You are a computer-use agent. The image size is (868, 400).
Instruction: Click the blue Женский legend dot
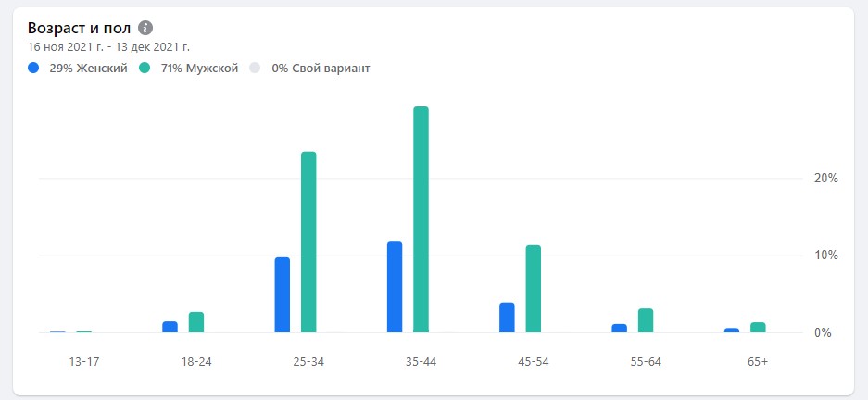[x=34, y=68]
